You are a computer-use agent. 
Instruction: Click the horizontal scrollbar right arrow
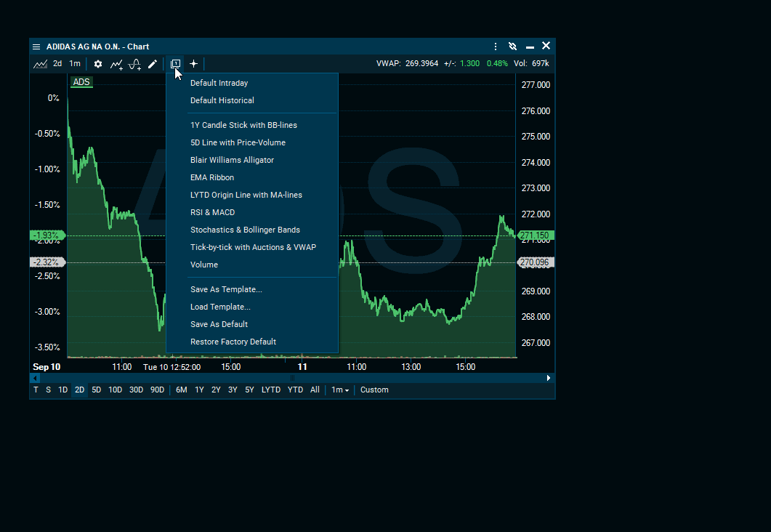tap(549, 378)
